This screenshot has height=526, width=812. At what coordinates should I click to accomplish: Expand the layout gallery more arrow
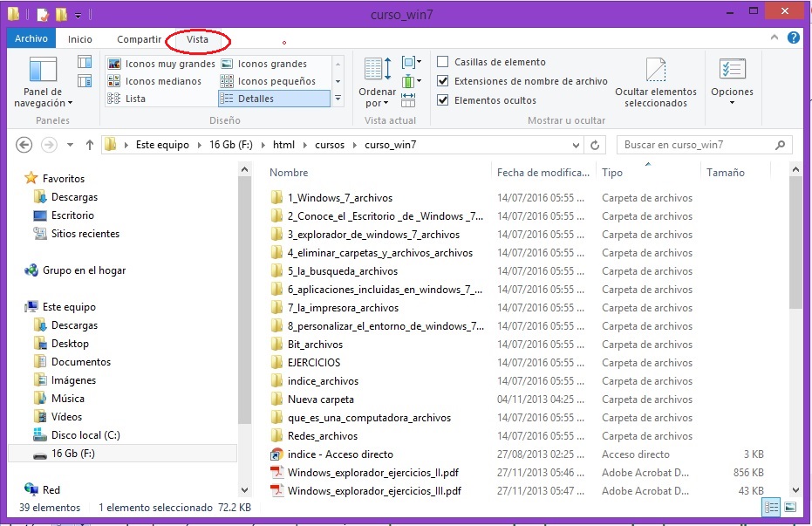[338, 99]
